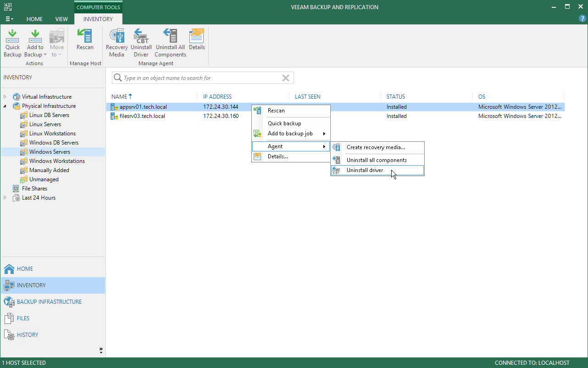This screenshot has width=588, height=368.
Task: Switch to the Home ribbon tab
Action: (x=34, y=19)
